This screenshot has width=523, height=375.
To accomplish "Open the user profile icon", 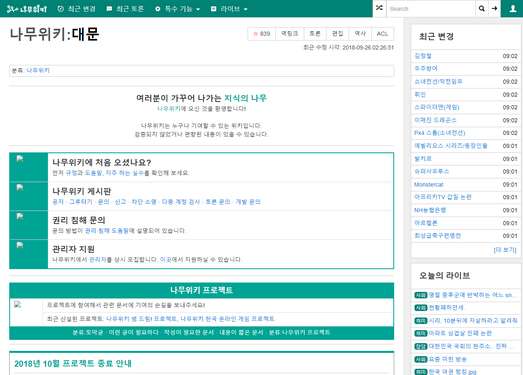I will point(513,8).
